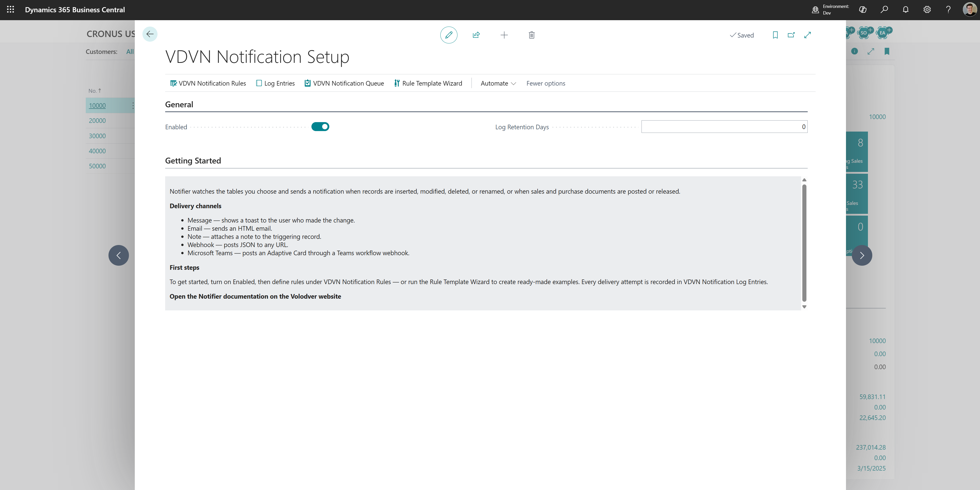Screen dimensions: 980x490
Task: Sort by No. column header
Action: [94, 91]
